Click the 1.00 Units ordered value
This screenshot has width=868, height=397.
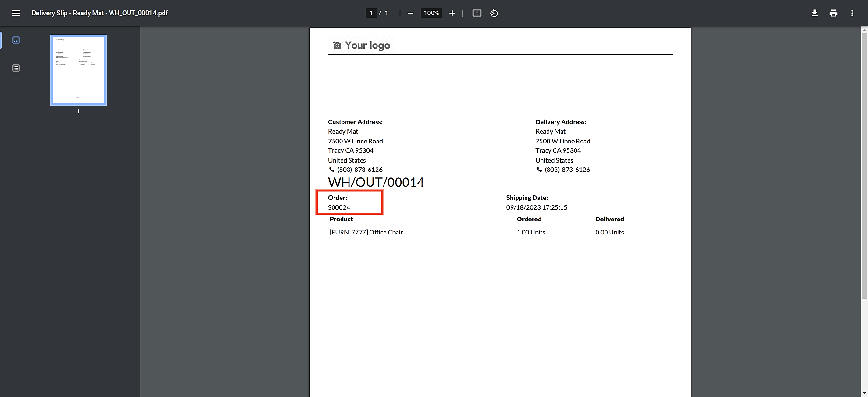click(x=531, y=232)
